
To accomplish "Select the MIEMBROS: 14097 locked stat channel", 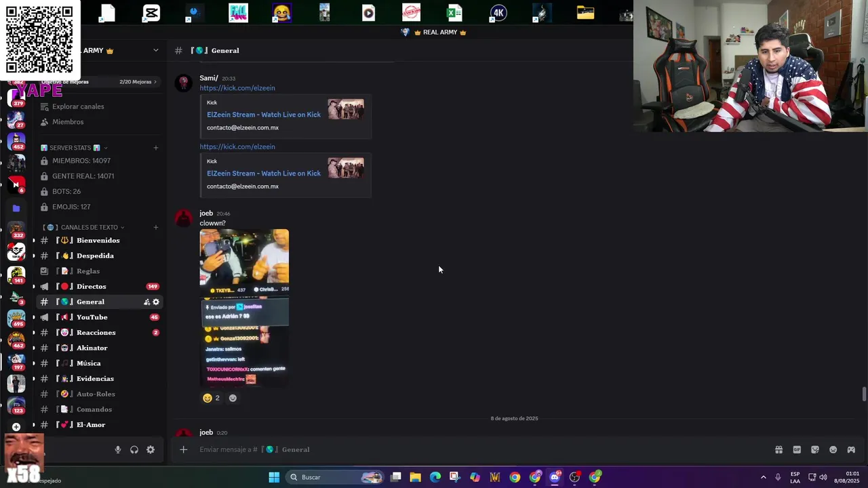I will [81, 161].
